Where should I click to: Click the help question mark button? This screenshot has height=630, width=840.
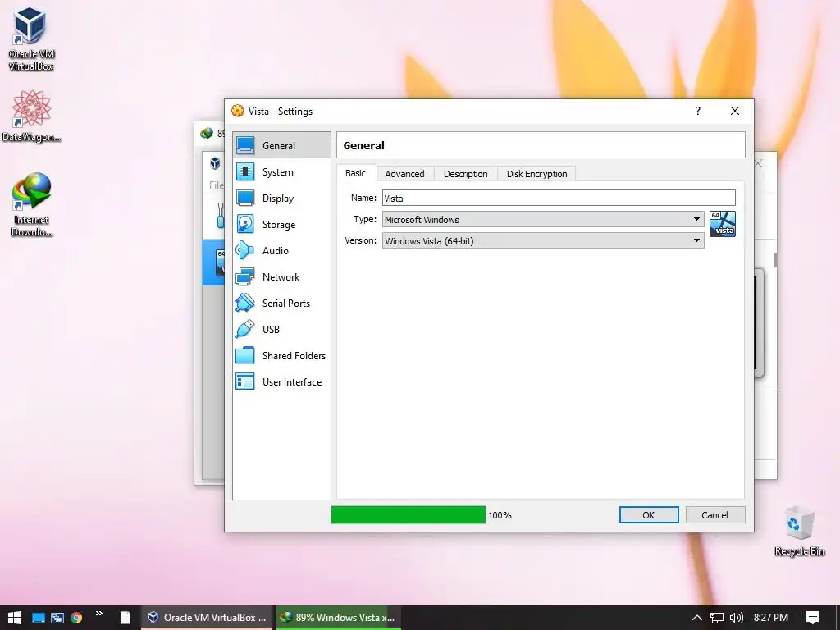pos(697,111)
